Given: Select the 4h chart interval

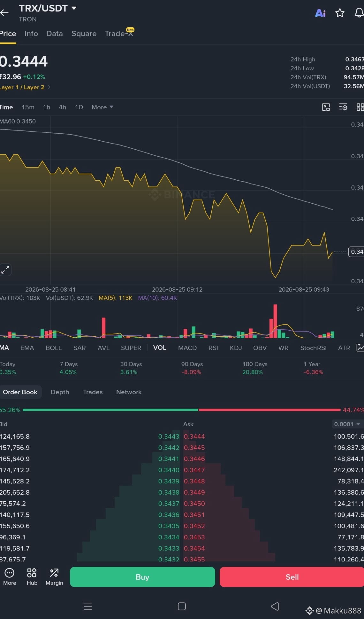Looking at the screenshot, I should 63,107.
